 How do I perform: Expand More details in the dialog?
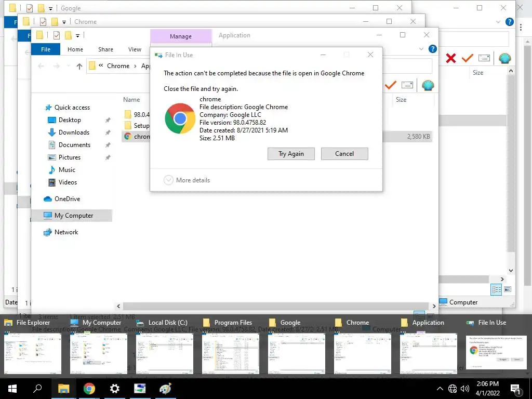(187, 180)
